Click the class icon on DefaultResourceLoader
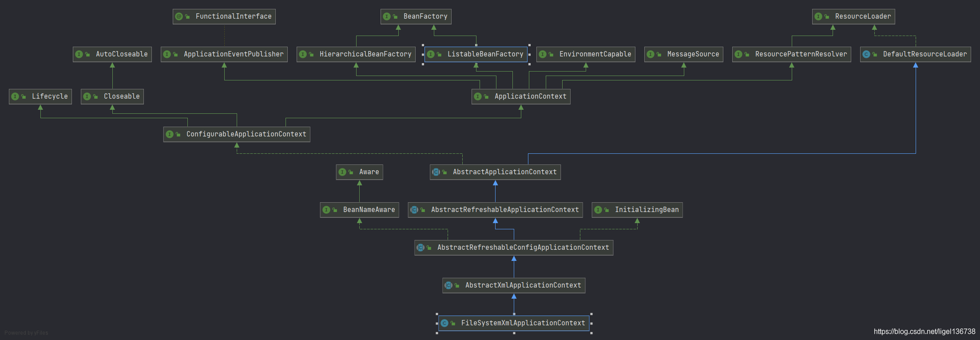The height and width of the screenshot is (340, 980). (x=866, y=54)
